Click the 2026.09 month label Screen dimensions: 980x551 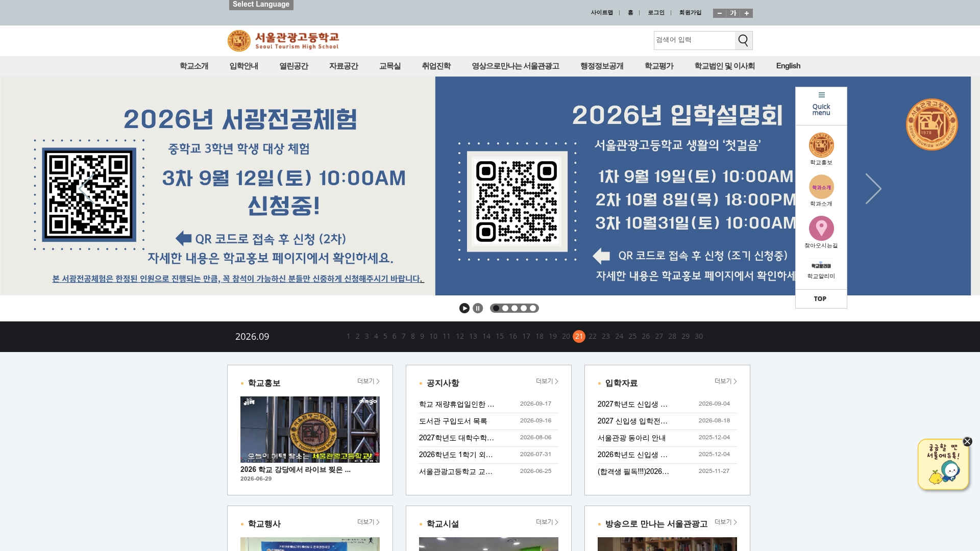pos(252,337)
